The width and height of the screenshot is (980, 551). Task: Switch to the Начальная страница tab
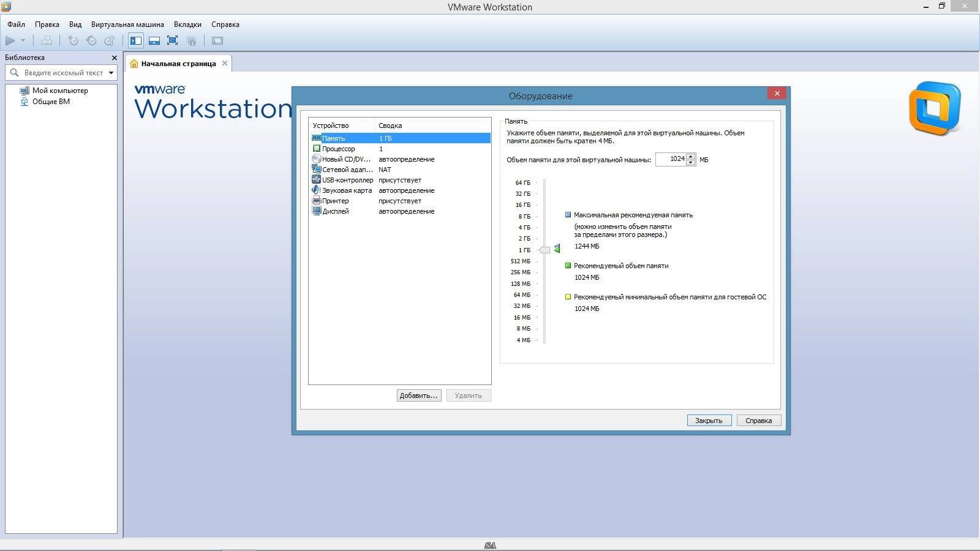[x=178, y=64]
